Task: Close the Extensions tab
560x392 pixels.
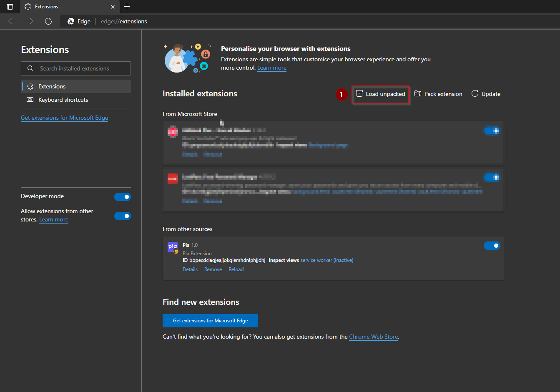Action: tap(113, 7)
